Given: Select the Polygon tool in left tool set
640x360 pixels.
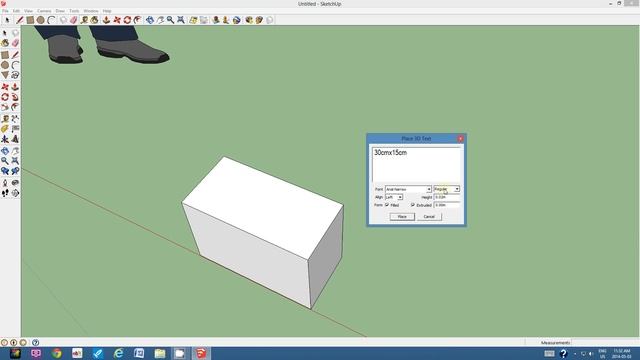Looking at the screenshot, I should [5, 75].
